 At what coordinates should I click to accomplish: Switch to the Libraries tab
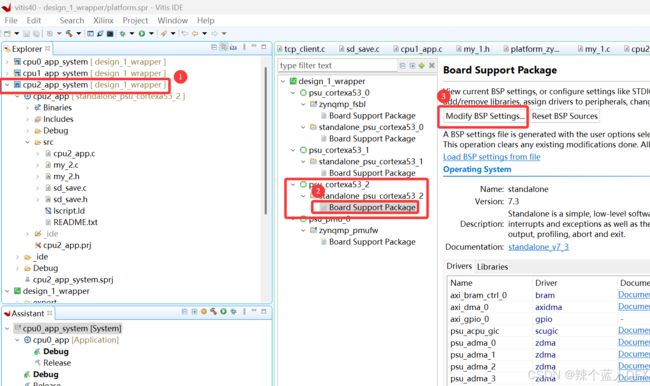tap(492, 267)
